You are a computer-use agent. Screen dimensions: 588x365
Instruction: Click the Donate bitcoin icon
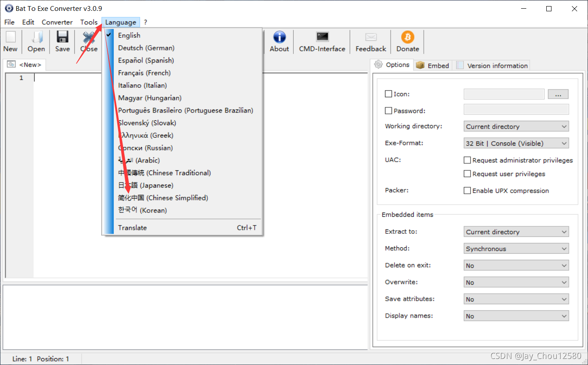pos(408,37)
